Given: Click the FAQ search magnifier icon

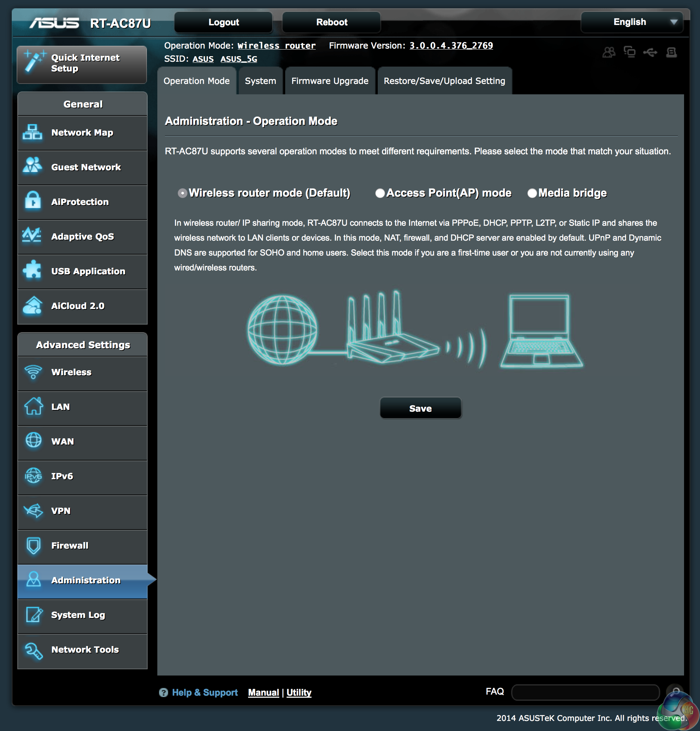Looking at the screenshot, I should (675, 691).
